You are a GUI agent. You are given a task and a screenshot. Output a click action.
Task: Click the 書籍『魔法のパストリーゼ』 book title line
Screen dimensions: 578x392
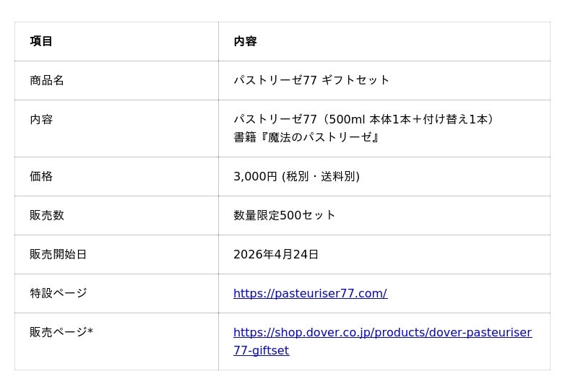306,137
